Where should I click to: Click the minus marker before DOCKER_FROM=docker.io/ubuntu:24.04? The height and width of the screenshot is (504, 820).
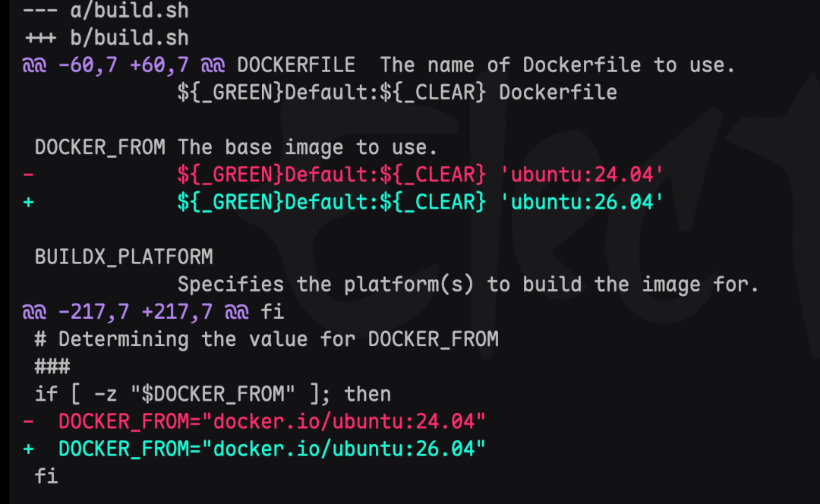point(29,421)
